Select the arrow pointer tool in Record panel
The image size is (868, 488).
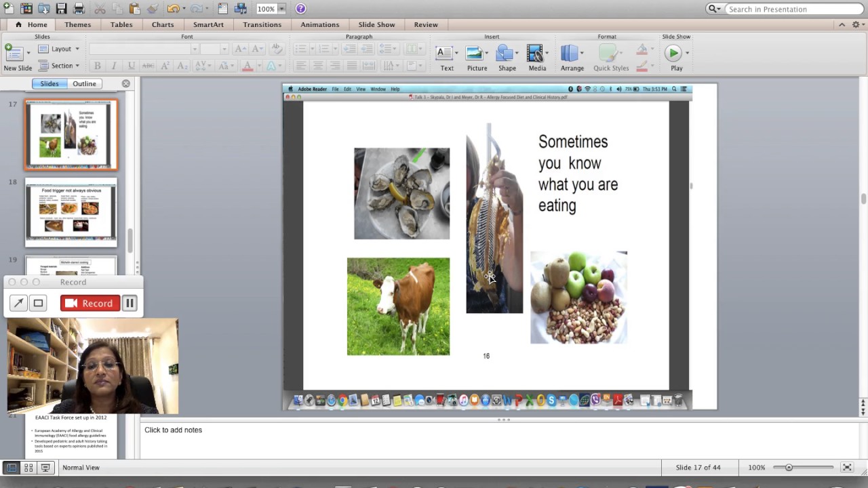click(x=18, y=303)
